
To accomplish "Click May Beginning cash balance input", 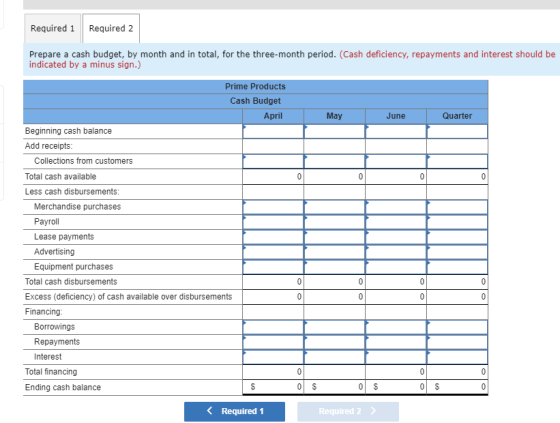I will tap(335, 131).
